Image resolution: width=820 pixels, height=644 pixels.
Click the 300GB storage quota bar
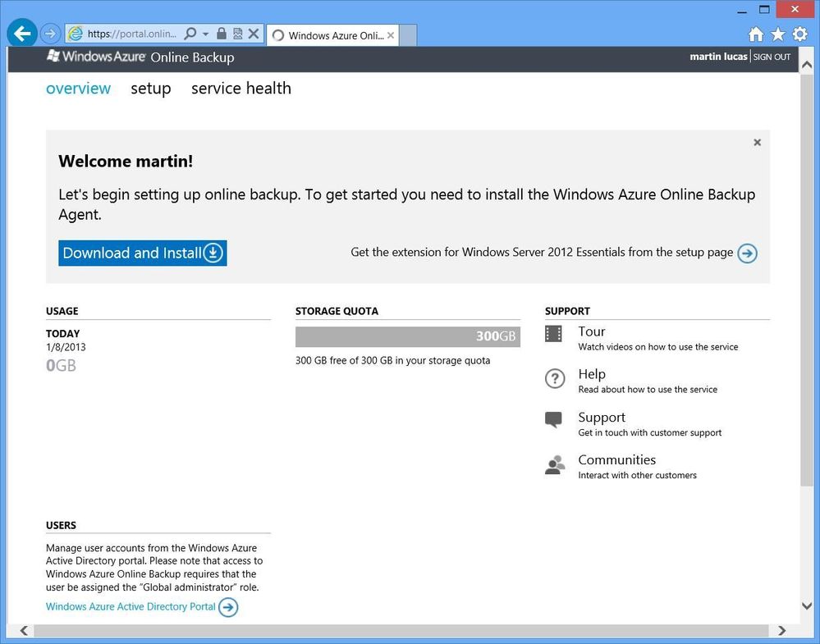tap(408, 336)
